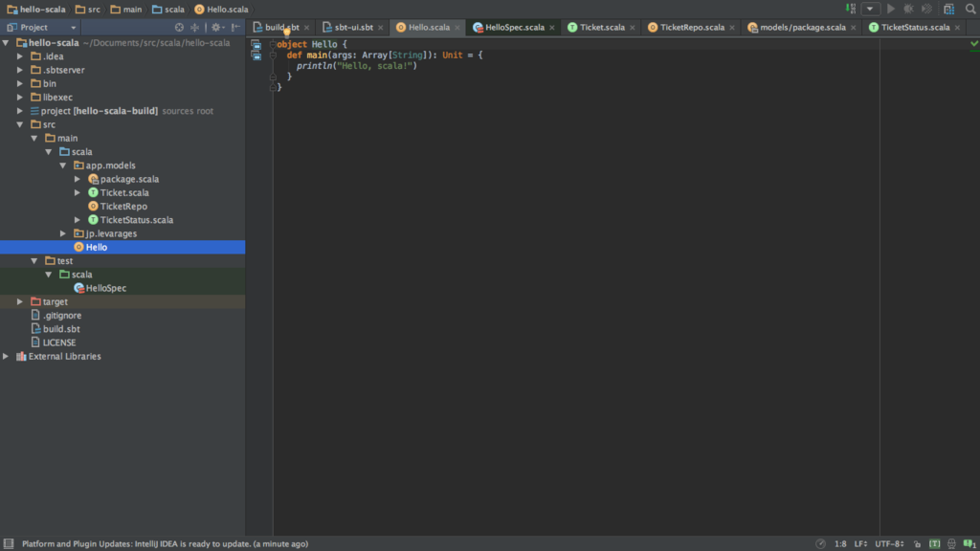Collapse the app.models package
The width and height of the screenshot is (980, 551).
coord(63,165)
